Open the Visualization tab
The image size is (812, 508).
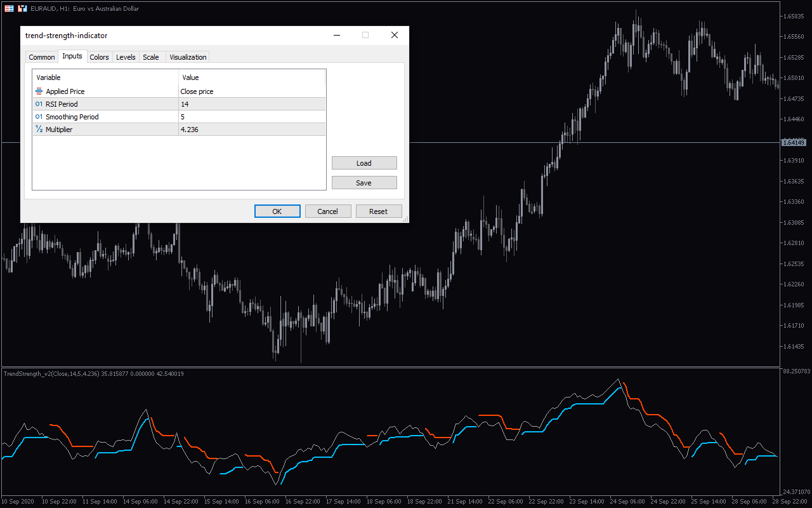tap(188, 57)
